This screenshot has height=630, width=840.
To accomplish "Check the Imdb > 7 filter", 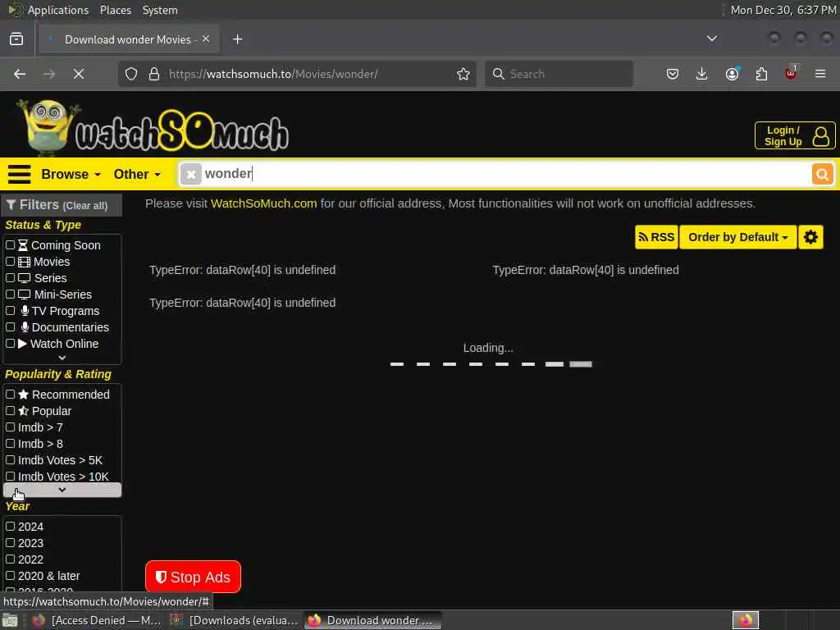I will tap(10, 427).
